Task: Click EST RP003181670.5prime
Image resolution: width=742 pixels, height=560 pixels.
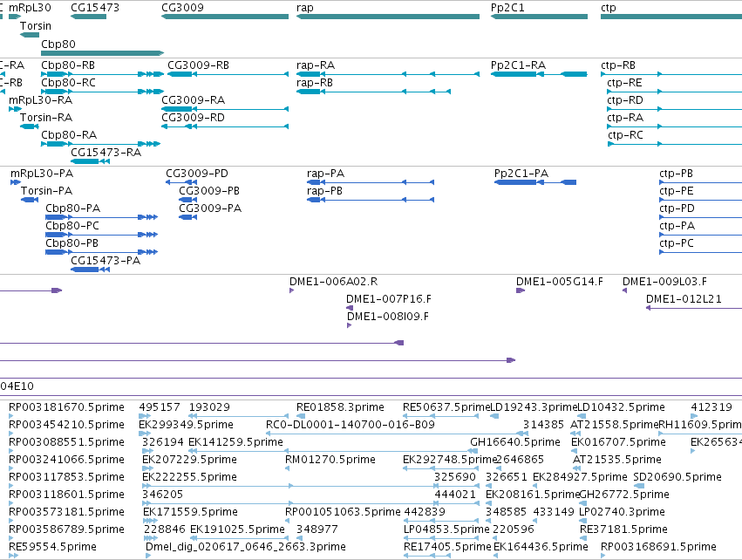Action: [11, 415]
